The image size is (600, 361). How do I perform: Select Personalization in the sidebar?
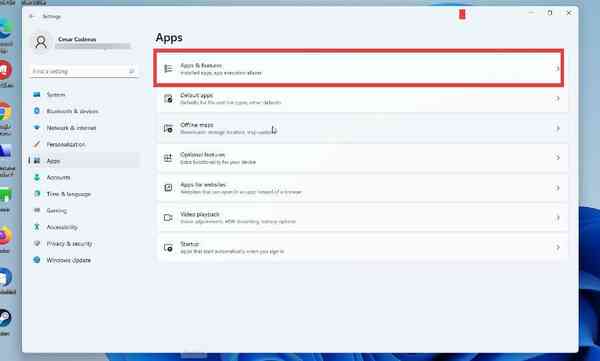point(84,144)
